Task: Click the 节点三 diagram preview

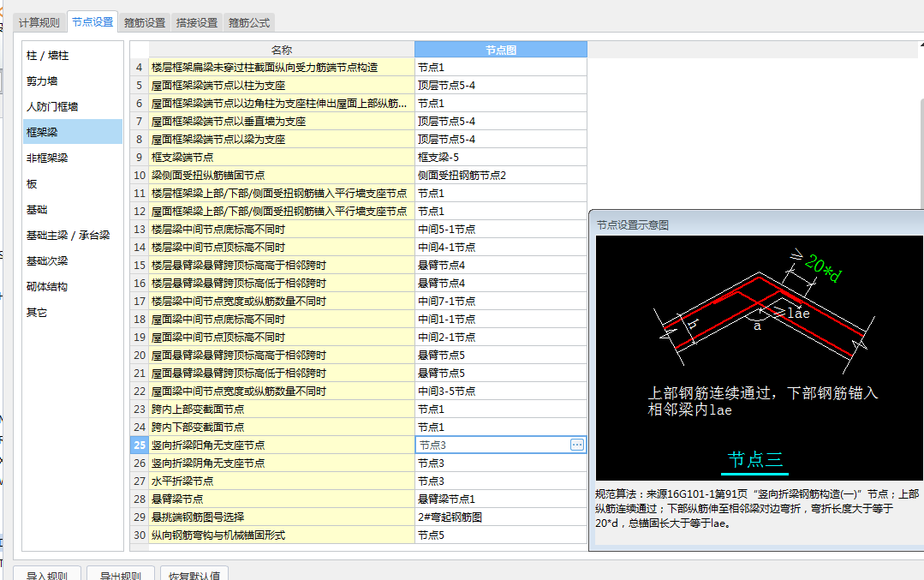Action: [x=759, y=358]
